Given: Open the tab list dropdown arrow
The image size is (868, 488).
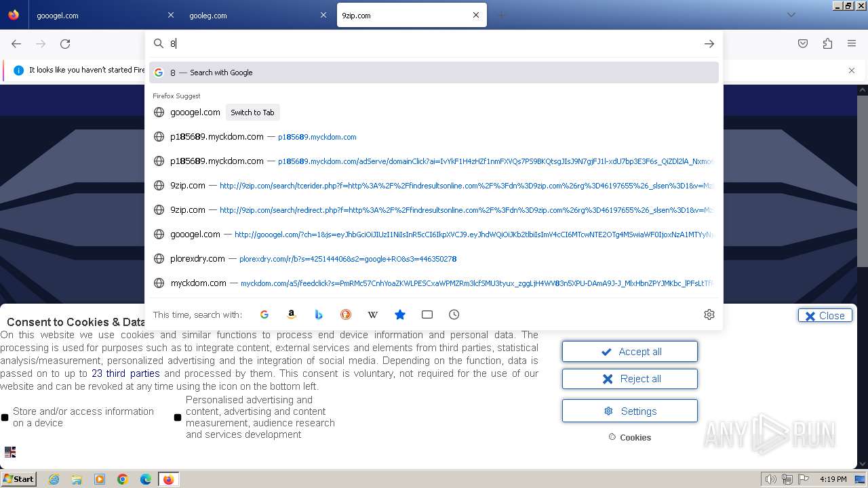Looking at the screenshot, I should pyautogui.click(x=791, y=15).
